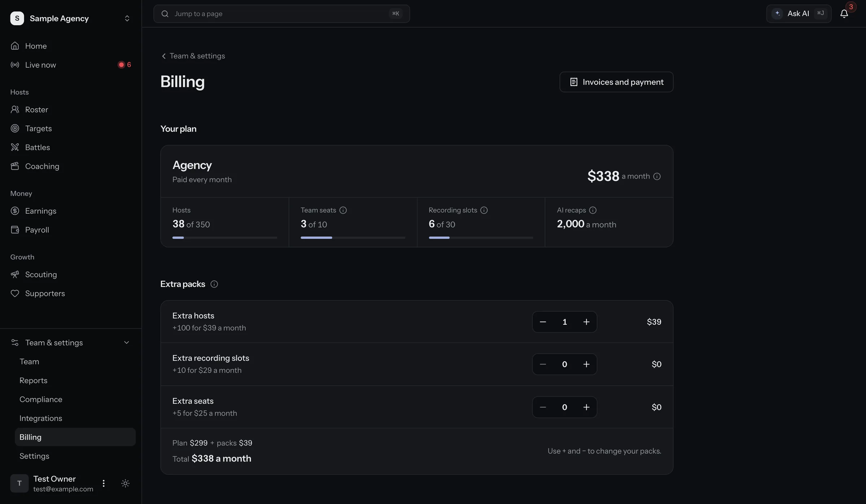The width and height of the screenshot is (866, 504).
Task: Select the Billing sidebar item
Action: (75, 437)
